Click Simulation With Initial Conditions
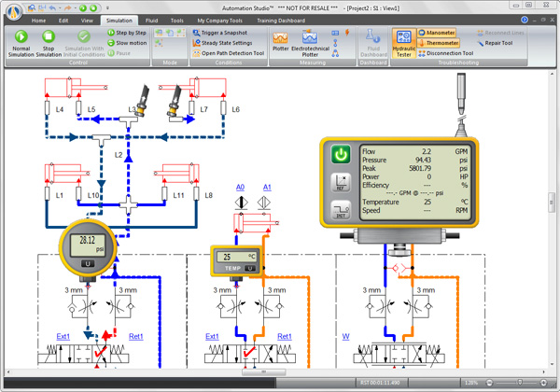The image size is (560, 392). tap(84, 44)
